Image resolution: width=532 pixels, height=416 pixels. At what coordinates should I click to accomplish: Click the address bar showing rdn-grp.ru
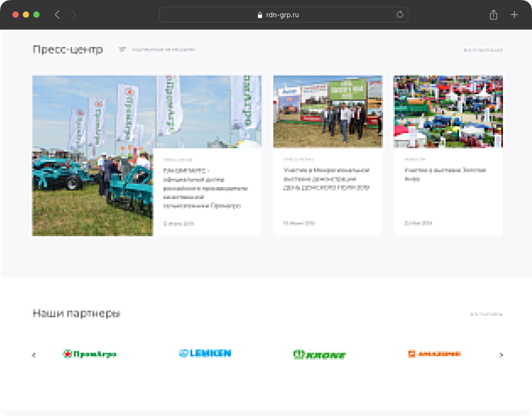283,15
